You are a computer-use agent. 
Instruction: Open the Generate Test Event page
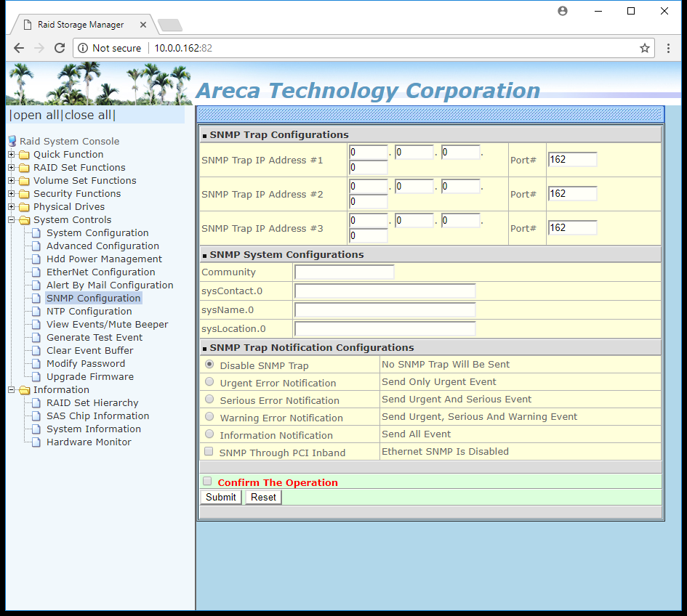point(95,338)
